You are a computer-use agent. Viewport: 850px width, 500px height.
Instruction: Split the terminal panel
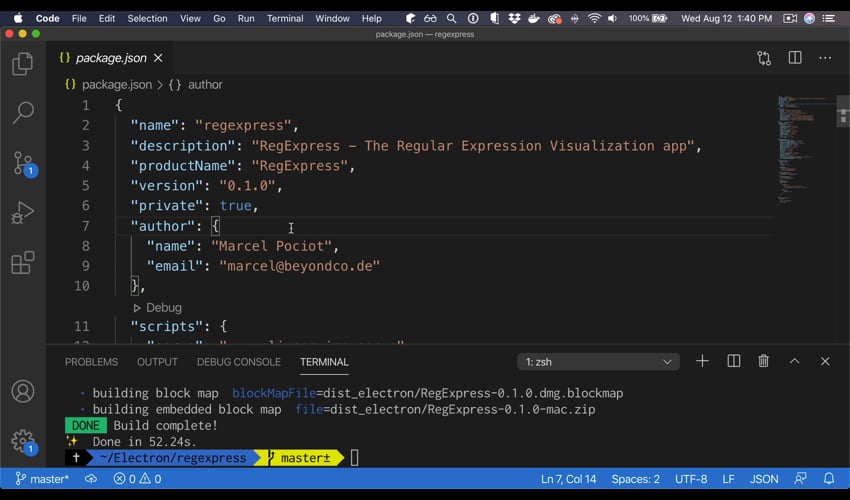coord(733,361)
